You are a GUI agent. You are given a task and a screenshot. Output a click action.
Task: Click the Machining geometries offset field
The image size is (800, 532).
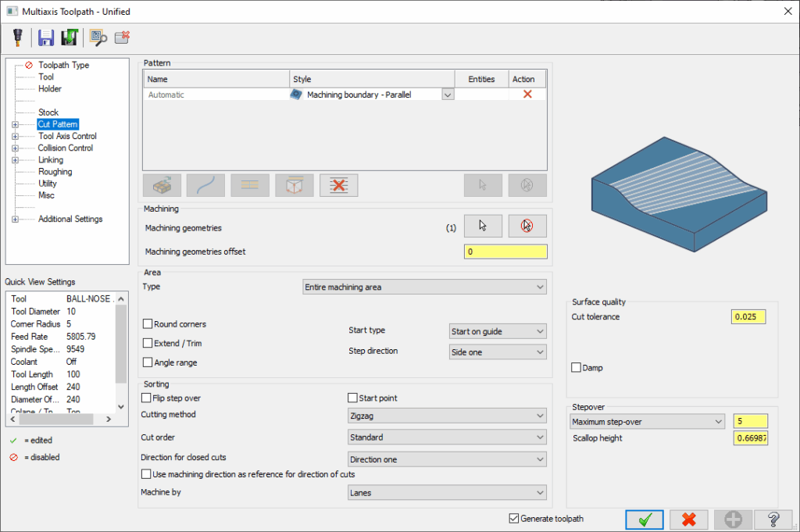pyautogui.click(x=505, y=252)
